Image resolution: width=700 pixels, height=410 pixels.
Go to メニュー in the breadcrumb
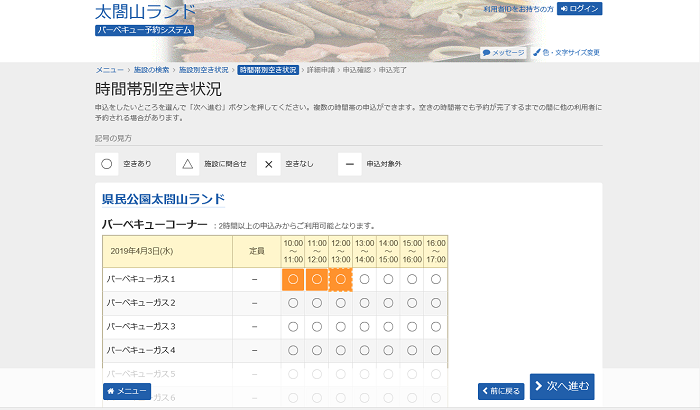point(109,70)
